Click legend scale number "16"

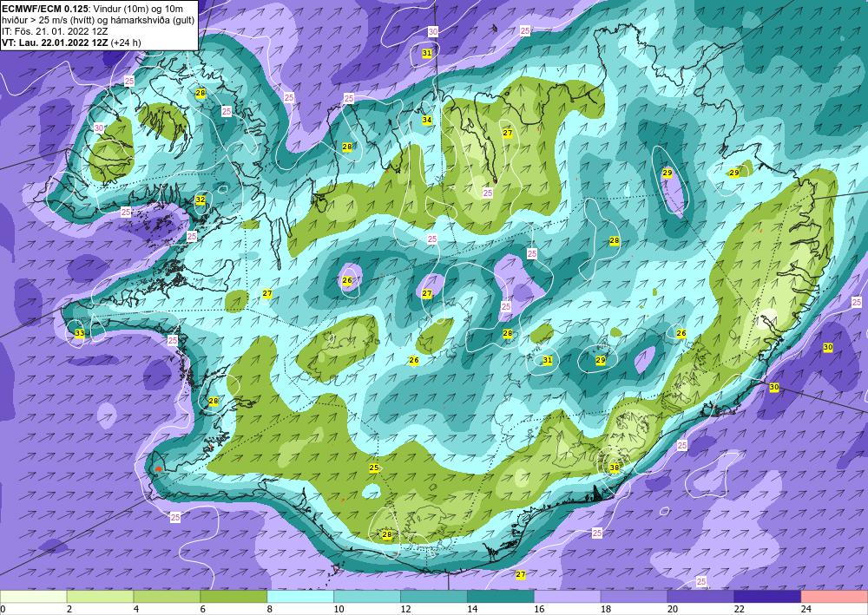pyautogui.click(x=539, y=609)
